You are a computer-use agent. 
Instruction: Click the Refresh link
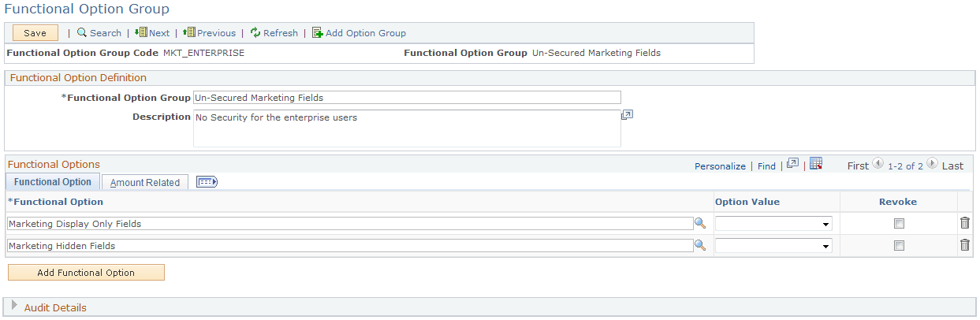pyautogui.click(x=281, y=33)
